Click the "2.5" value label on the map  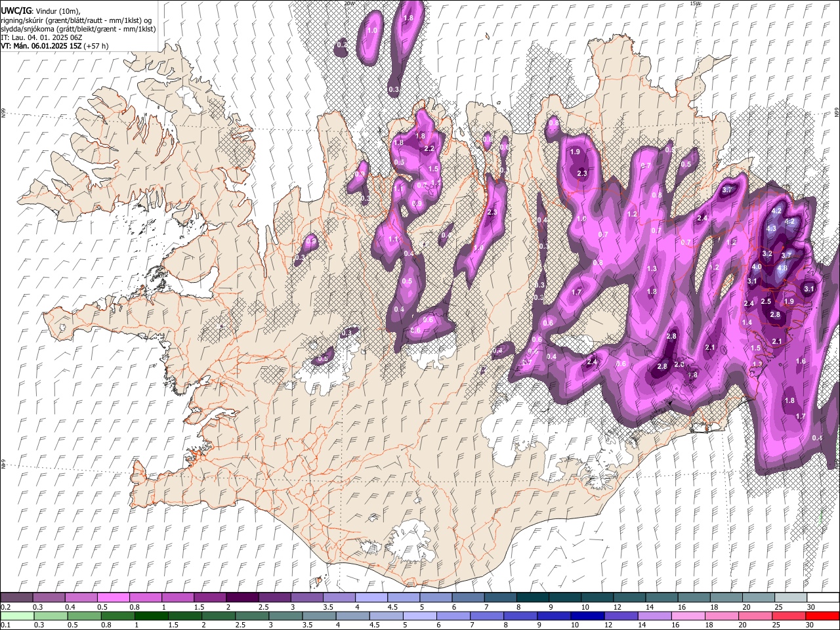coord(766,302)
